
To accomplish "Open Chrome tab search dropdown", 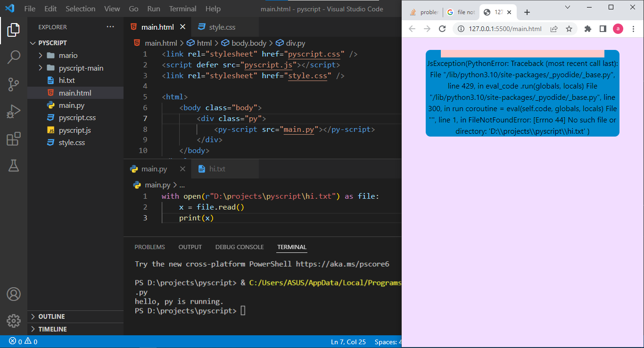I will [x=568, y=7].
